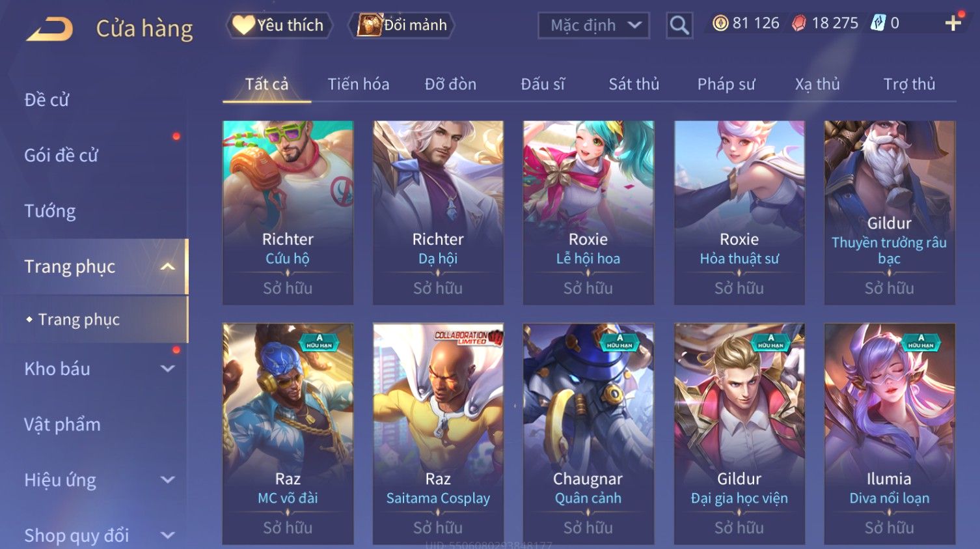Image resolution: width=980 pixels, height=549 pixels.
Task: Open Đổi mảnh fragment exchange
Action: [x=402, y=25]
